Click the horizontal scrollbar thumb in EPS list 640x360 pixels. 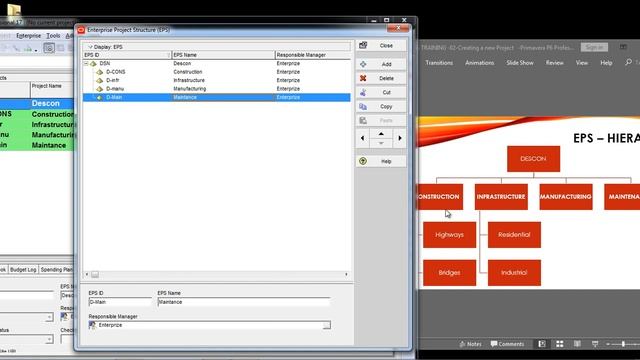tap(95, 275)
